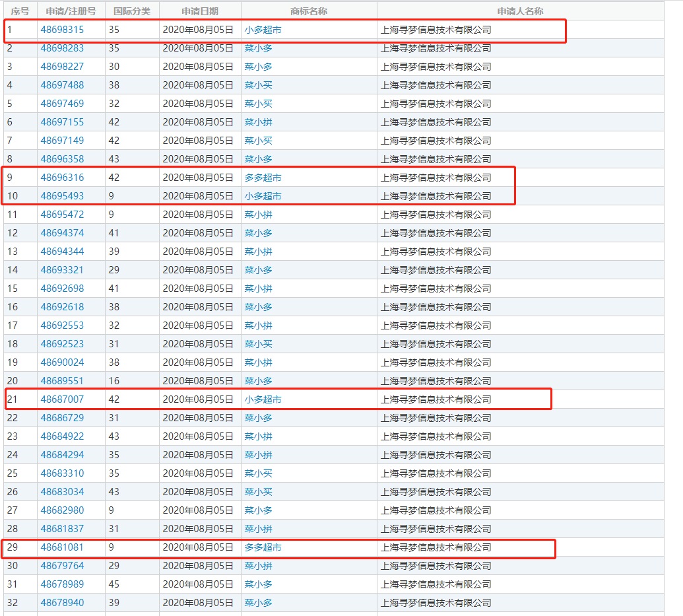683x616 pixels.
Task: Open application number 48695472
Action: 62,215
